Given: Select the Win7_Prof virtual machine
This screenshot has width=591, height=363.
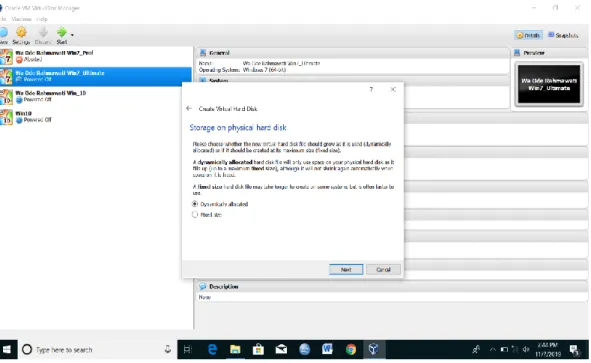Looking at the screenshot, I should 96,56.
